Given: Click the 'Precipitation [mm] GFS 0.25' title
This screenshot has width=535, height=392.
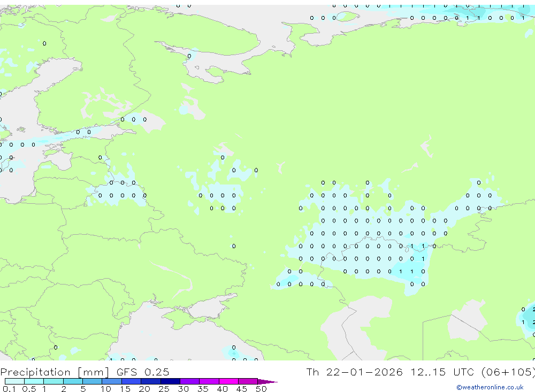Looking at the screenshot, I should (85, 372).
